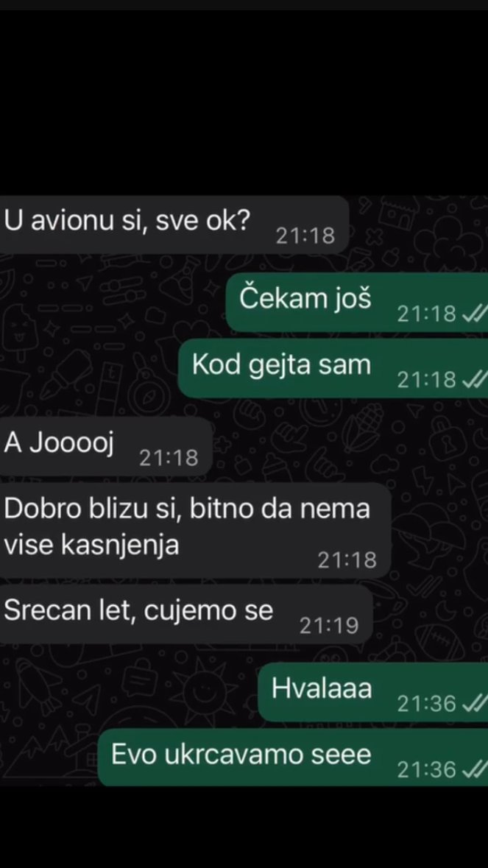Image resolution: width=488 pixels, height=868 pixels.
Task: Tap the read-receipt checkmarks beside "Hvalaaa"
Action: 474,704
